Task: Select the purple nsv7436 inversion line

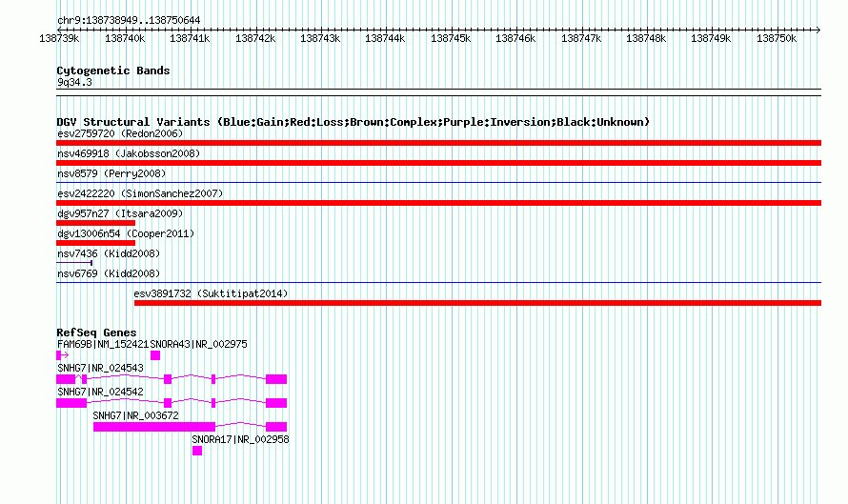Action: (x=74, y=263)
